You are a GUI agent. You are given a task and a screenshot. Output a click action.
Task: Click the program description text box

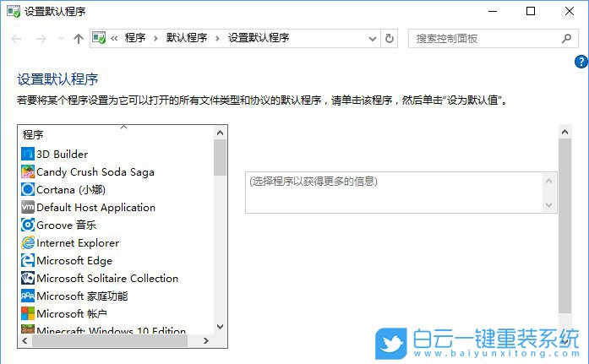[401, 193]
